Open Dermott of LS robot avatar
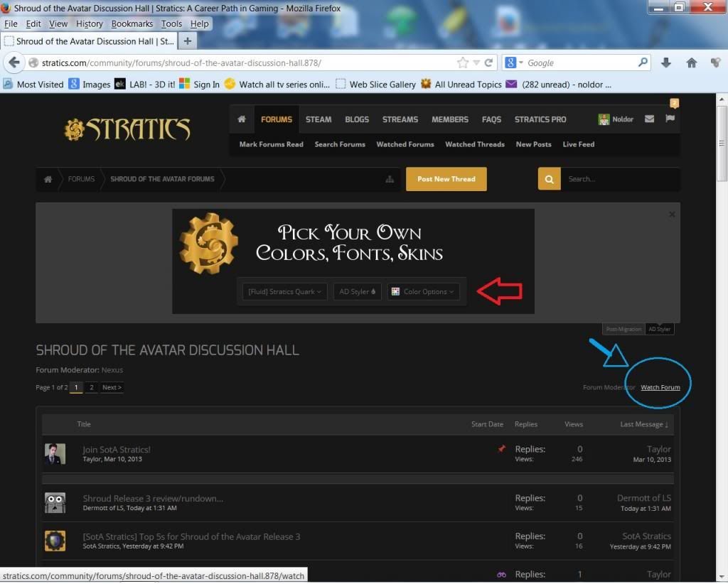 (x=55, y=503)
